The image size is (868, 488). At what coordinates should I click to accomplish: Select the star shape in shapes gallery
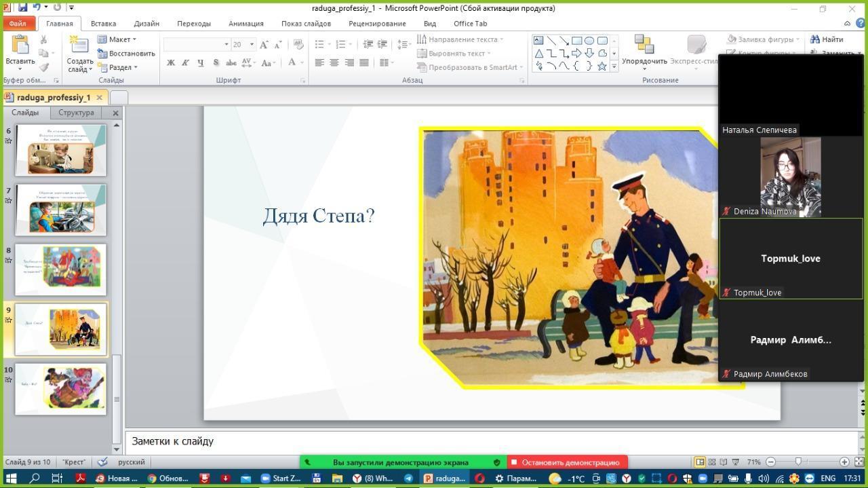(601, 66)
